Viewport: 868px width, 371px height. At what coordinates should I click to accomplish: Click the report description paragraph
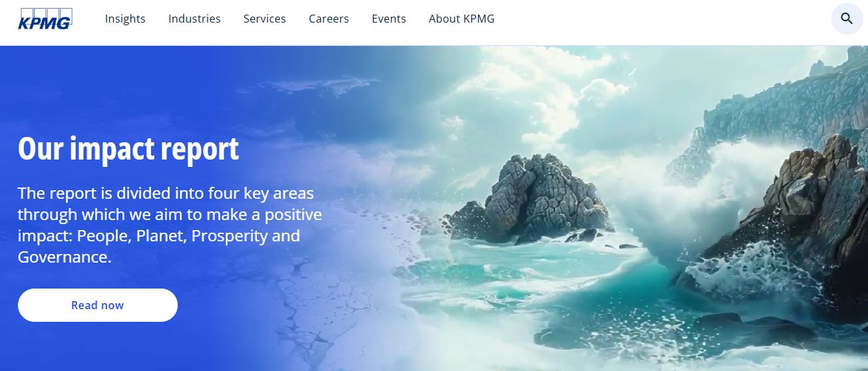(x=170, y=225)
